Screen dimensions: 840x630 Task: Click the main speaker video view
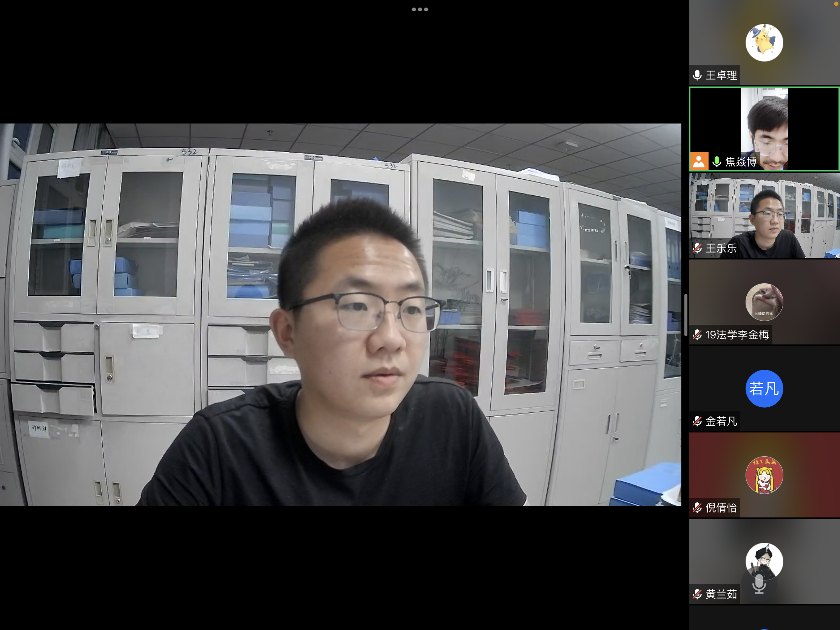340,315
